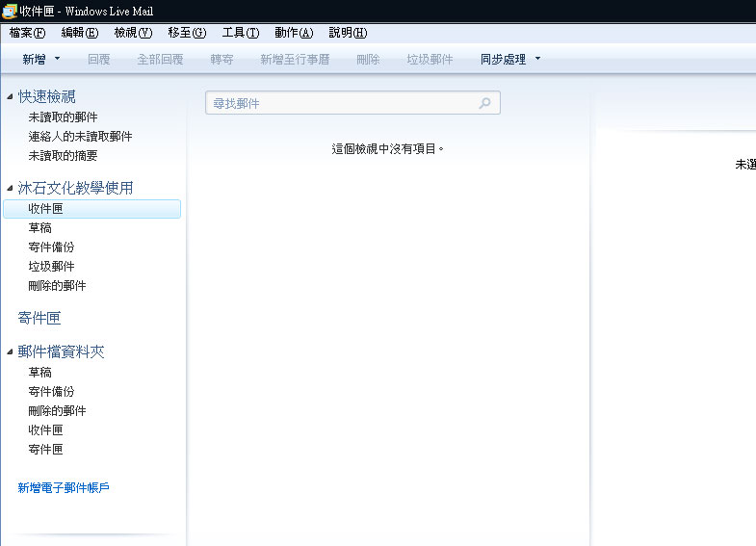Select the 郵件檔資料夾 heading
The height and width of the screenshot is (546, 756).
(x=62, y=351)
